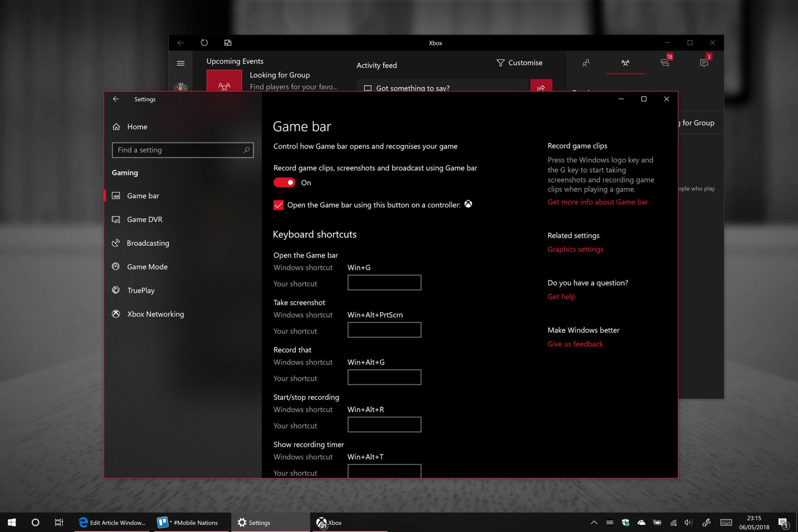Click Graphics settings related settings link
Image resolution: width=798 pixels, height=532 pixels.
click(575, 249)
